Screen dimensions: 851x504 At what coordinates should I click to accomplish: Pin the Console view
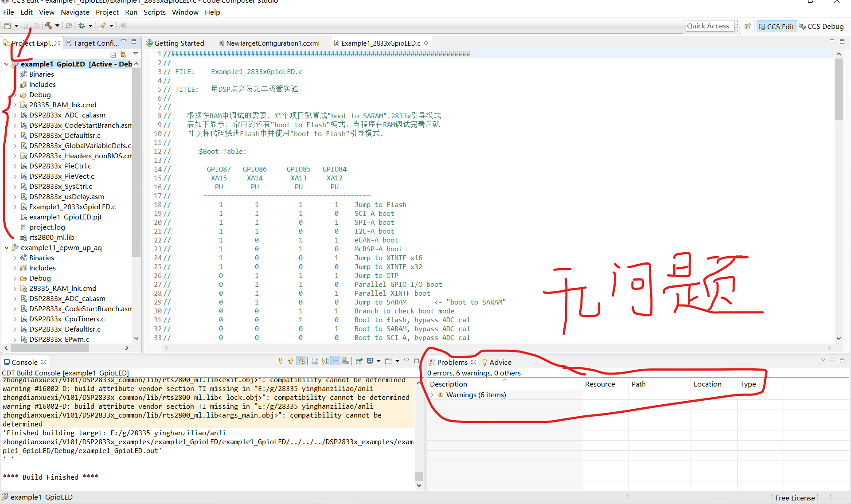click(359, 361)
